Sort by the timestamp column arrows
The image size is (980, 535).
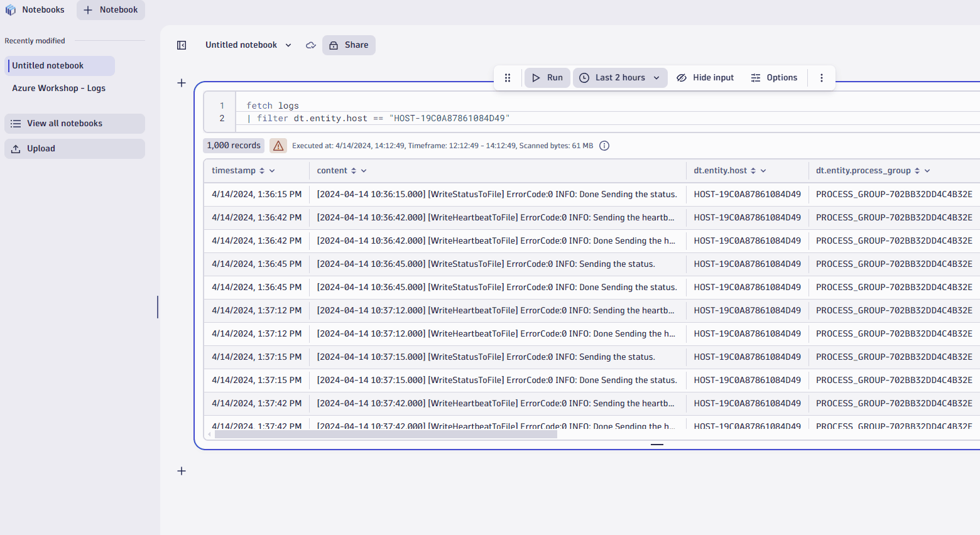tap(262, 171)
